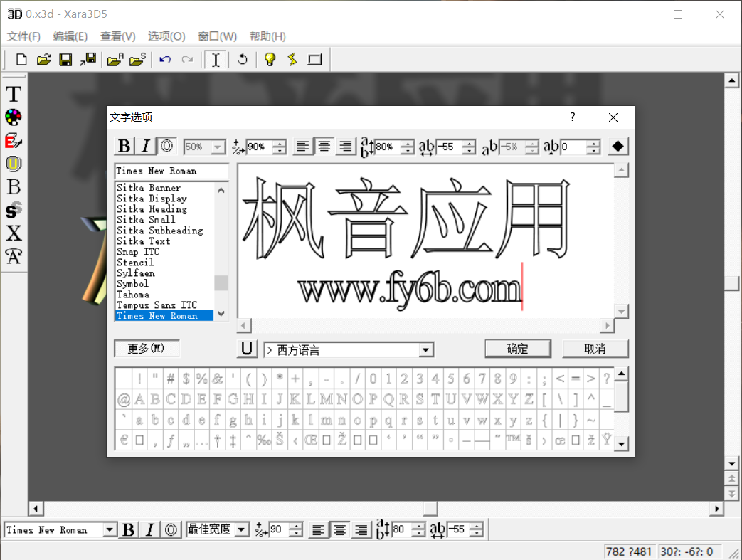Align text right in the dialog
The height and width of the screenshot is (560, 742).
pyautogui.click(x=346, y=147)
